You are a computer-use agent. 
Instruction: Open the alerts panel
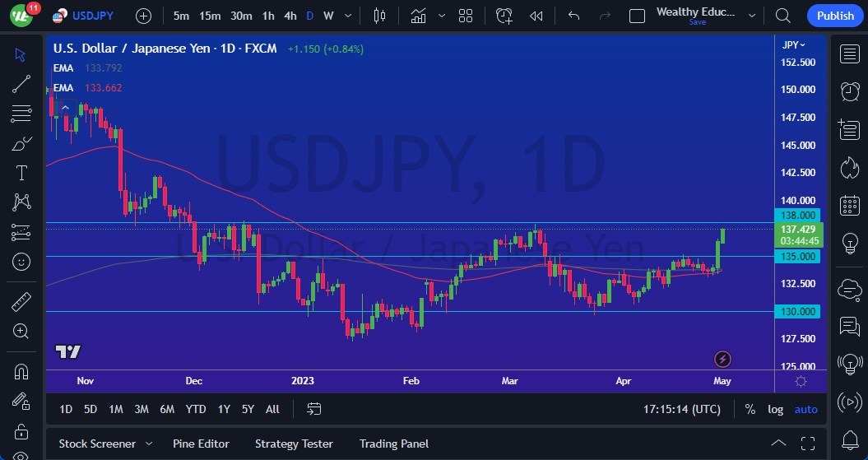click(849, 91)
